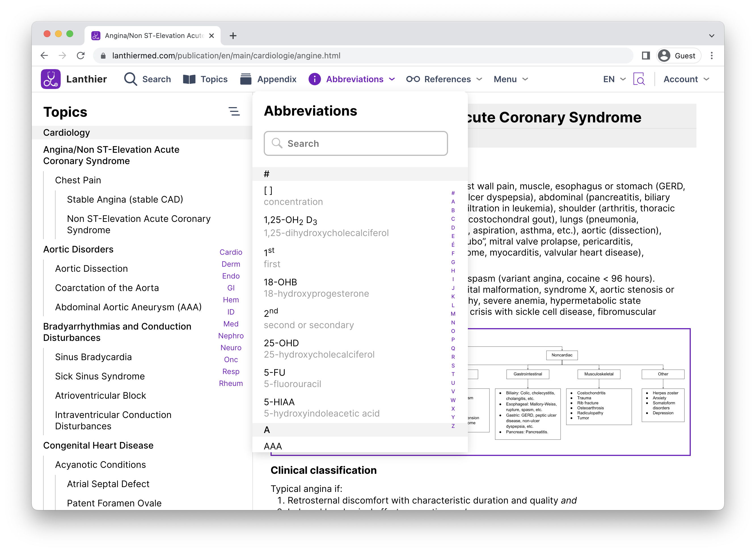This screenshot has height=552, width=756.
Task: Collapse the Topics list icon
Action: point(234,112)
